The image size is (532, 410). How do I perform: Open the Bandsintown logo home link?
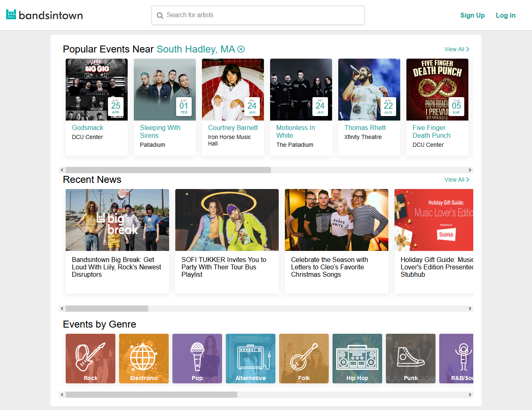[x=44, y=15]
